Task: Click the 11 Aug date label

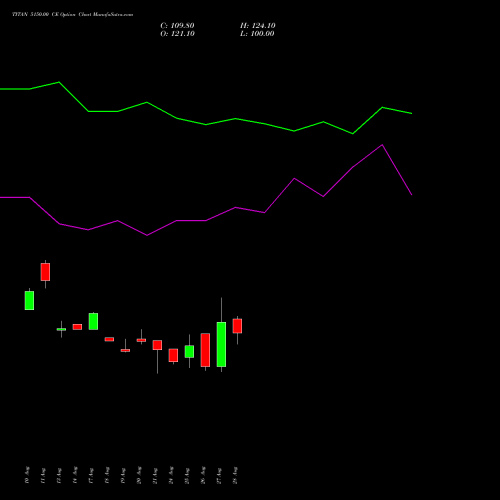Action: [43, 475]
